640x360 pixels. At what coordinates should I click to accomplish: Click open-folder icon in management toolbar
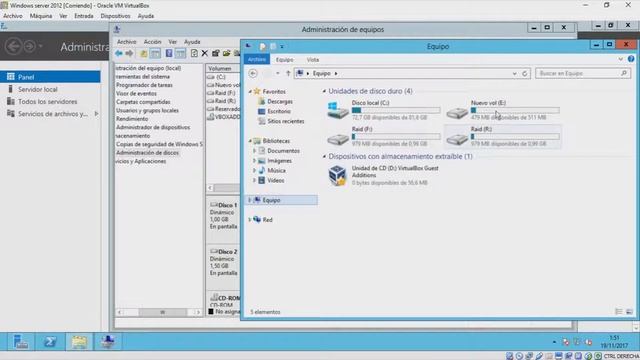click(227, 53)
